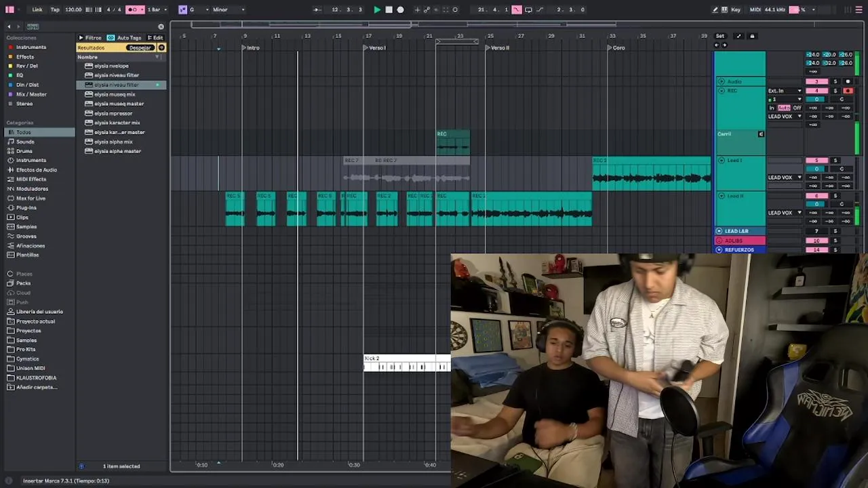This screenshot has height=488, width=868.
Task: Click the 120.00 tempo field
Action: tap(73, 9)
